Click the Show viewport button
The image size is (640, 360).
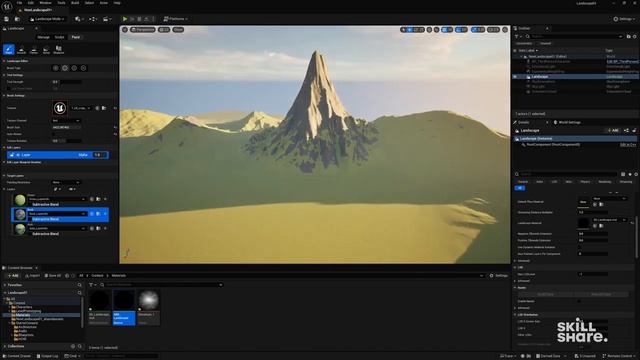178,30
